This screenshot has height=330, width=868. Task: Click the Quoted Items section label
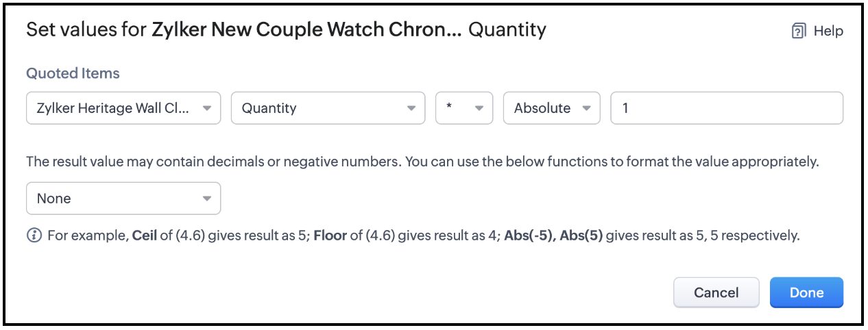tap(73, 73)
